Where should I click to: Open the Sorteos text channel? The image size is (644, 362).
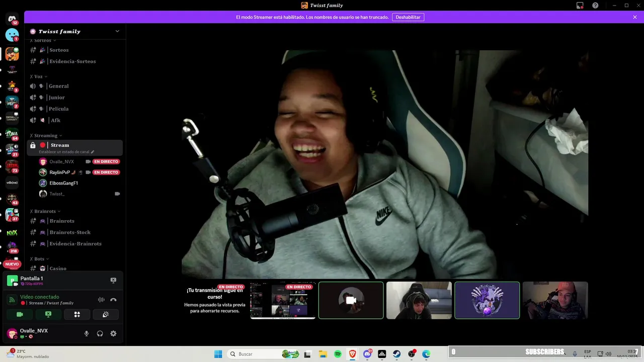pos(74,50)
